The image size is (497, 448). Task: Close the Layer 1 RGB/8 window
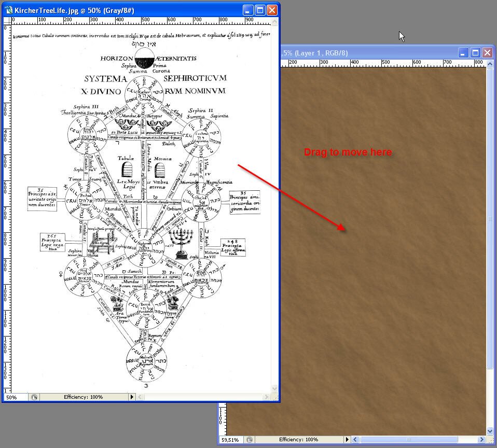[488, 53]
